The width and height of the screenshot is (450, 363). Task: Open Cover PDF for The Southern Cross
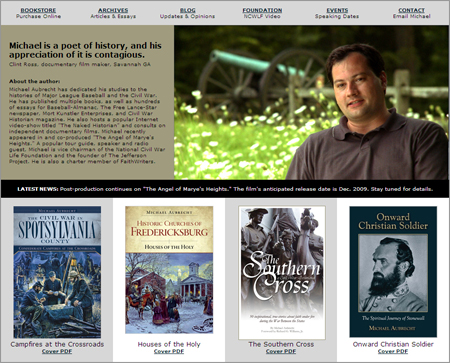(x=281, y=351)
